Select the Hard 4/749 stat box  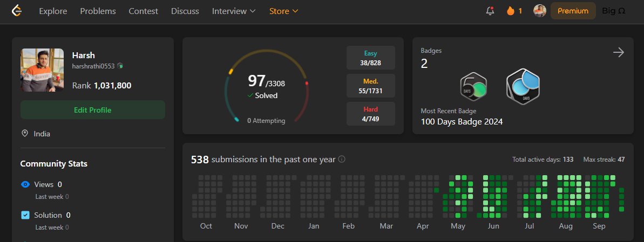pyautogui.click(x=370, y=114)
